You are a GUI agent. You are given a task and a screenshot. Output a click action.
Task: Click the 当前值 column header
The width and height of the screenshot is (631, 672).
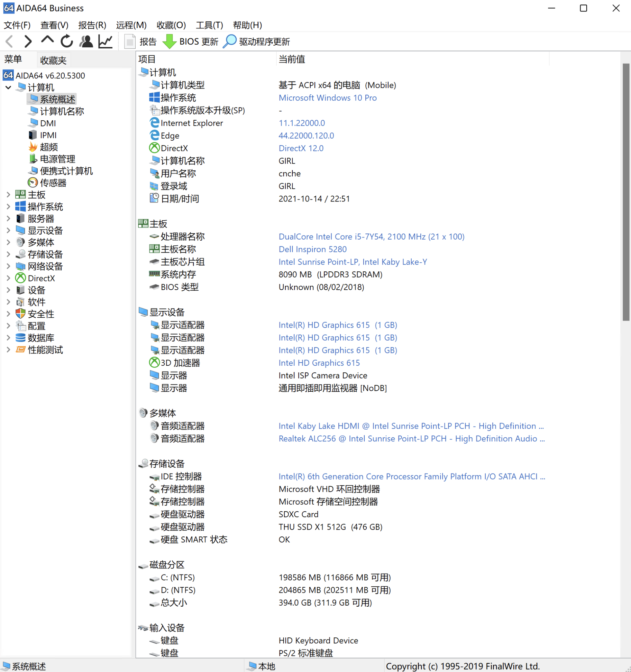point(413,59)
